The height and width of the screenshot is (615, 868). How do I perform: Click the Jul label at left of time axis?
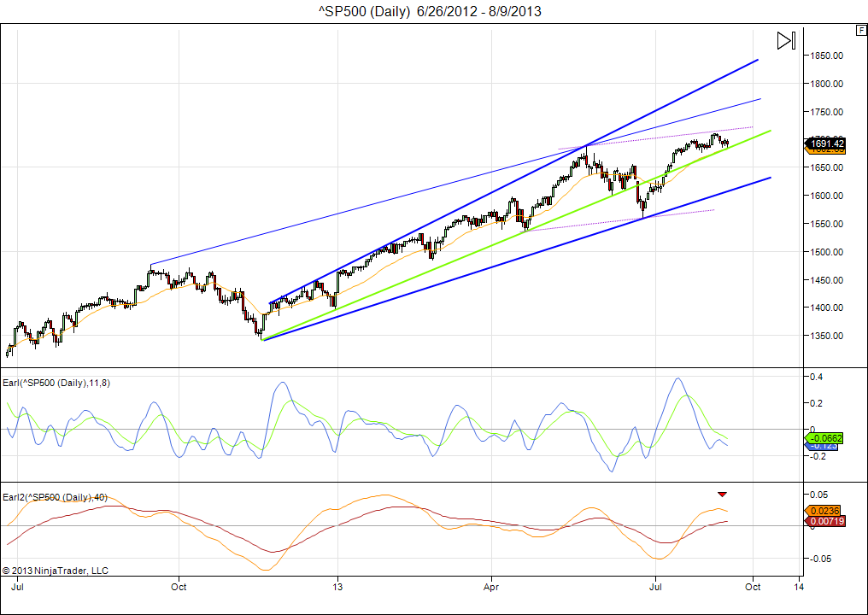click(17, 588)
